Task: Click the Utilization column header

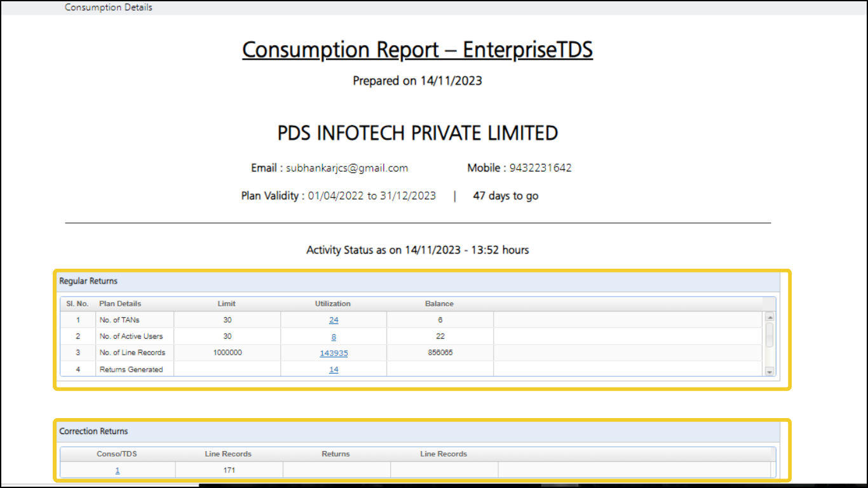Action: click(333, 304)
